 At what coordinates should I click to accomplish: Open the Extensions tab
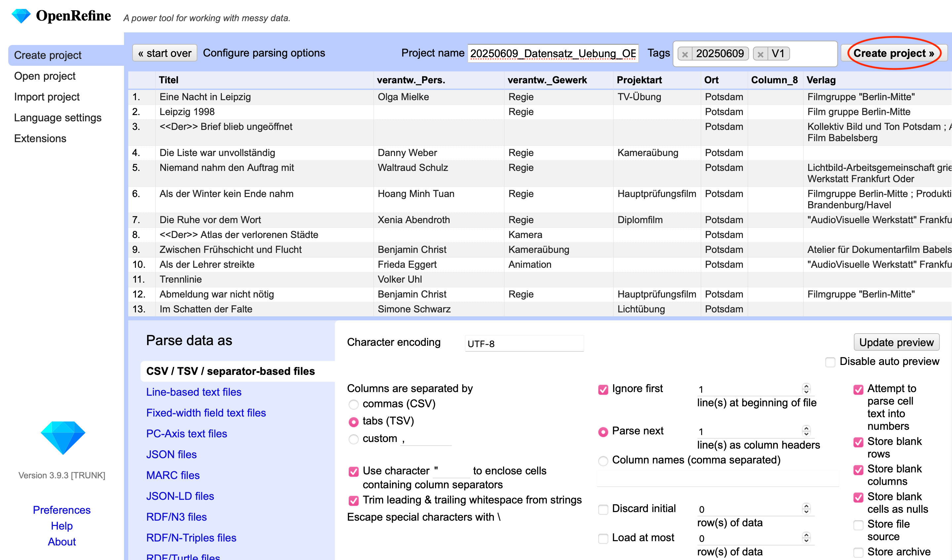coord(40,138)
